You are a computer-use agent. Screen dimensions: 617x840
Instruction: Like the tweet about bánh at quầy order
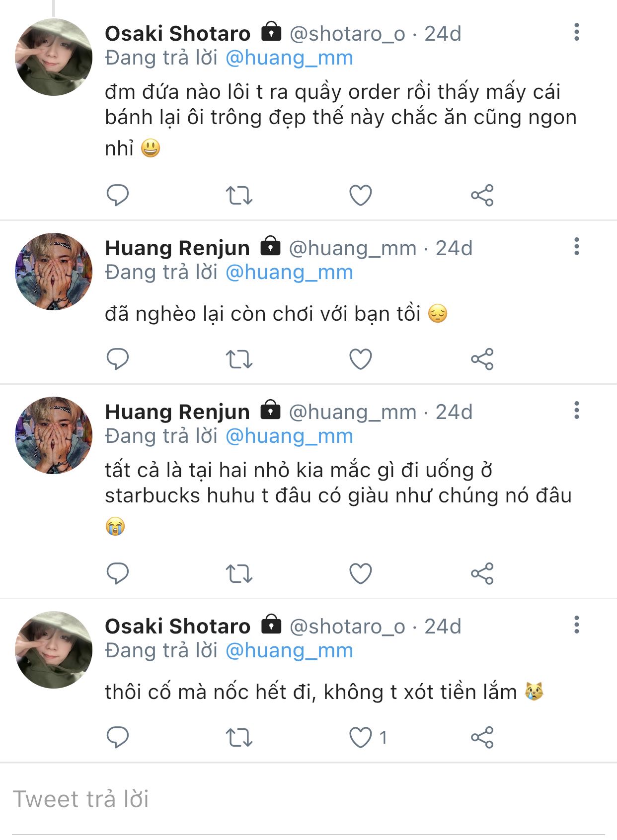(x=361, y=195)
